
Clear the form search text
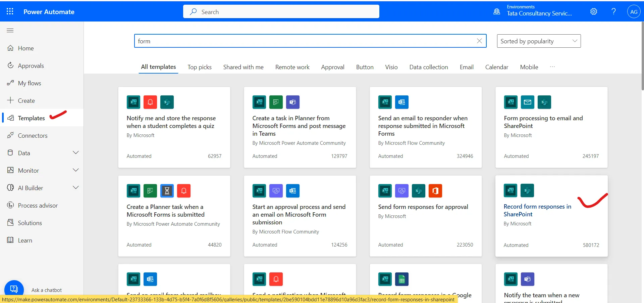point(479,41)
